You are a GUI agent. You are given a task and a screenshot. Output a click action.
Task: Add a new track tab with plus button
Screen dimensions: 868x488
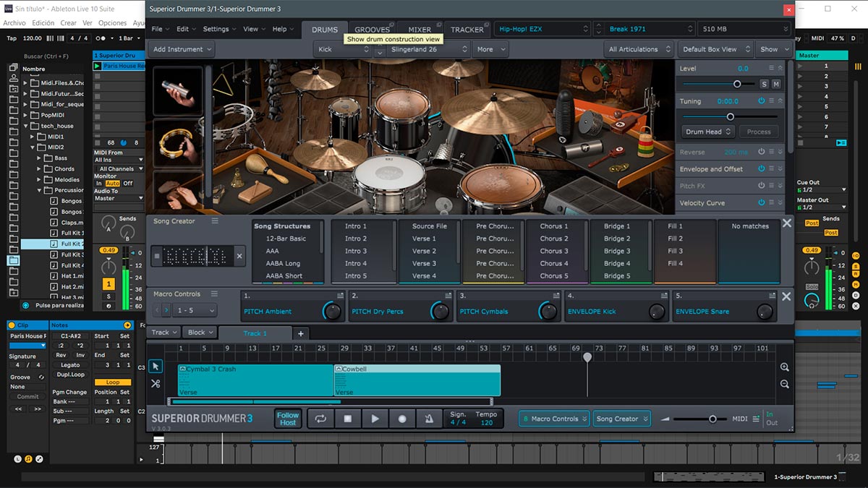(301, 333)
